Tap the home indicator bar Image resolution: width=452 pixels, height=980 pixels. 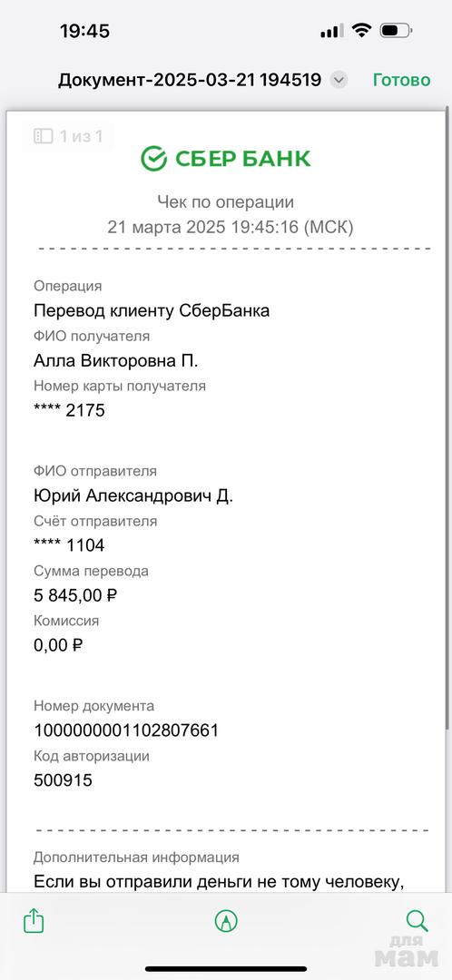pyautogui.click(x=226, y=969)
